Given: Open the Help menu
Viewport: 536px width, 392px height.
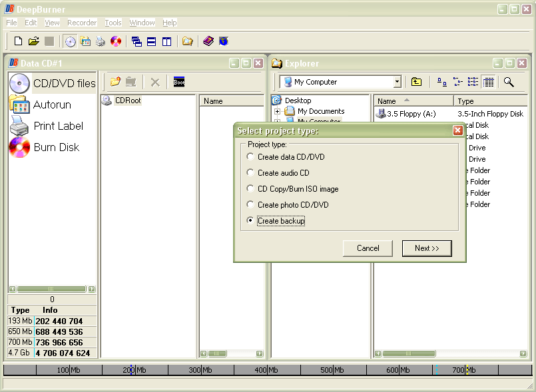Looking at the screenshot, I should click(170, 23).
